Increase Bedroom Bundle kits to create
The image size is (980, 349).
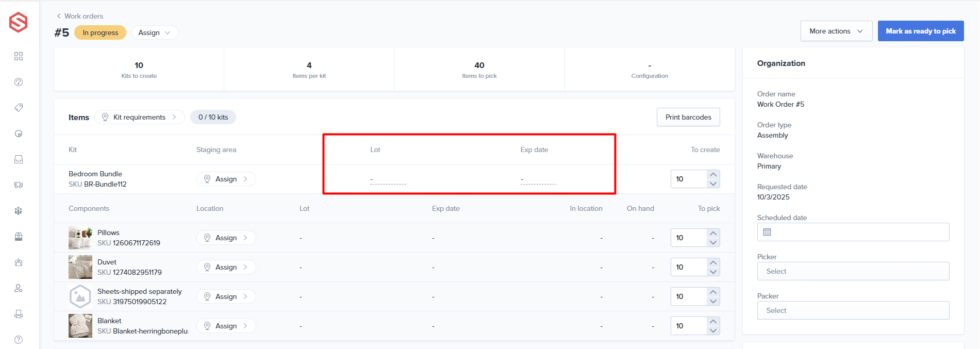(713, 174)
